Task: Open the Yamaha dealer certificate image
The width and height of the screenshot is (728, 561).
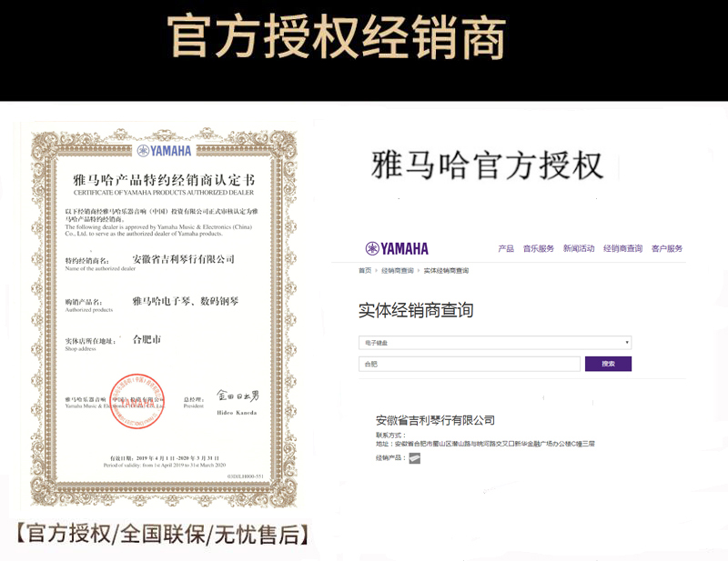Action: [164, 317]
